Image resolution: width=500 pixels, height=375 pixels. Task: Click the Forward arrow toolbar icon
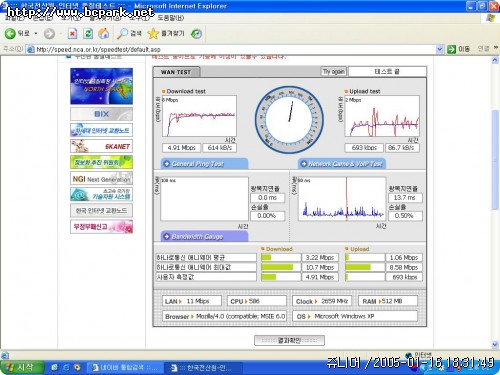[x=49, y=34]
